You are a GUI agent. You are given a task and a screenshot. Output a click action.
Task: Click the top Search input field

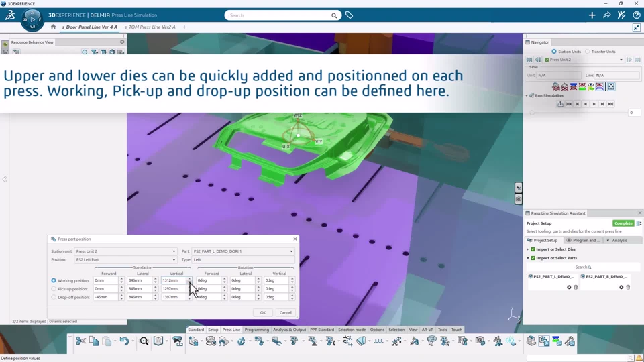pos(283,15)
